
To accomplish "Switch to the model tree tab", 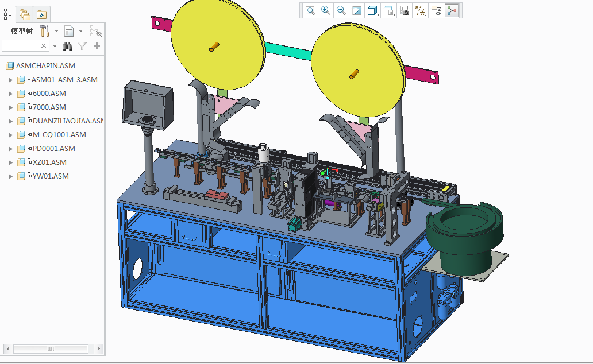I will click(x=7, y=14).
